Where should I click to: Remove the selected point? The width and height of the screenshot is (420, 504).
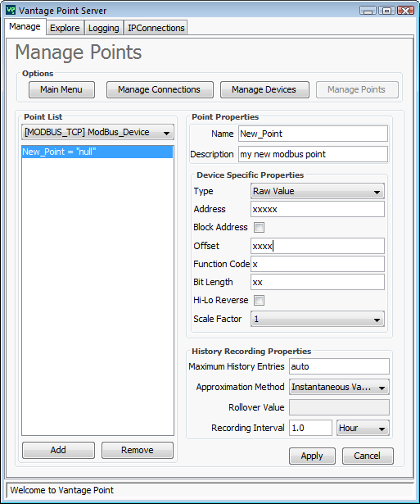click(138, 450)
